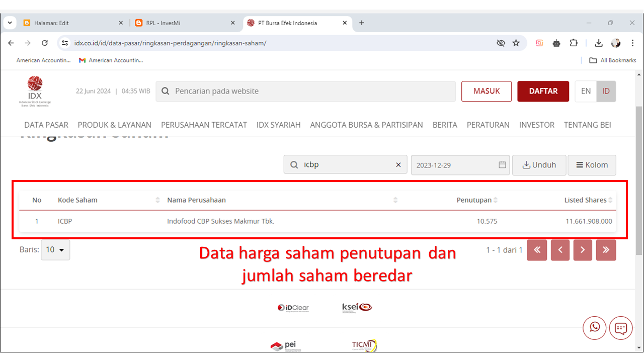The height and width of the screenshot is (362, 644).
Task: Open the PERATURAN menu
Action: (x=488, y=125)
